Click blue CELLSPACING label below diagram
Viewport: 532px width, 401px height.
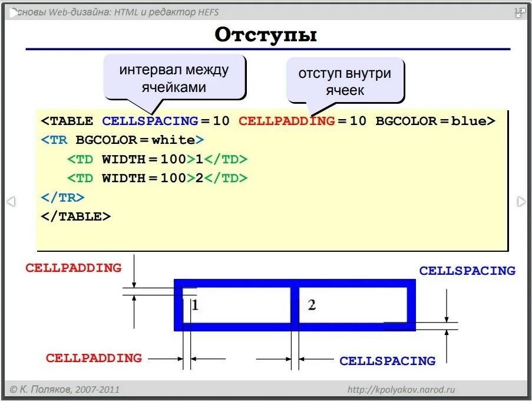388,360
